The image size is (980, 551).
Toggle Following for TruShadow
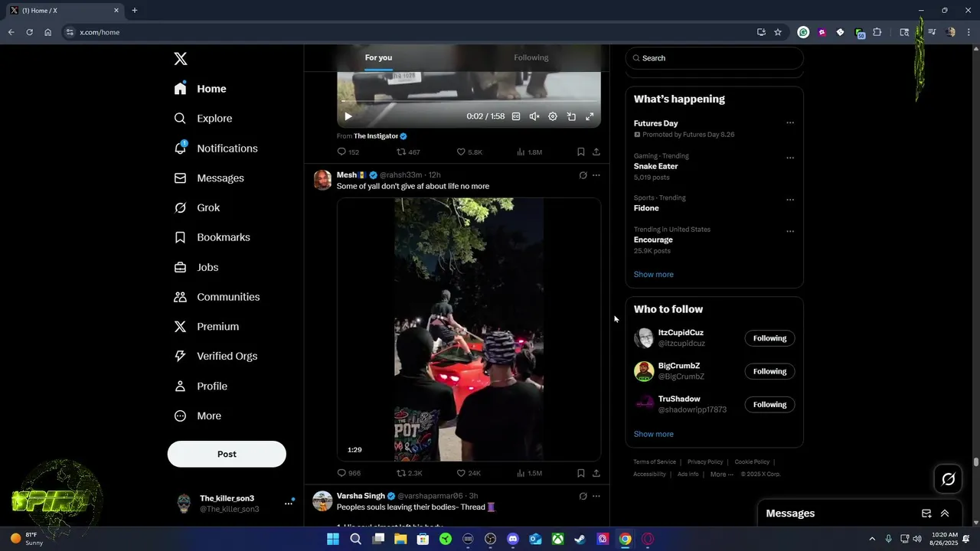click(769, 405)
